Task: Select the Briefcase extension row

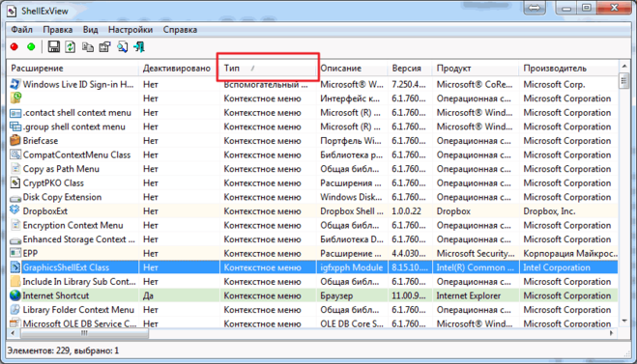Action: pos(313,141)
